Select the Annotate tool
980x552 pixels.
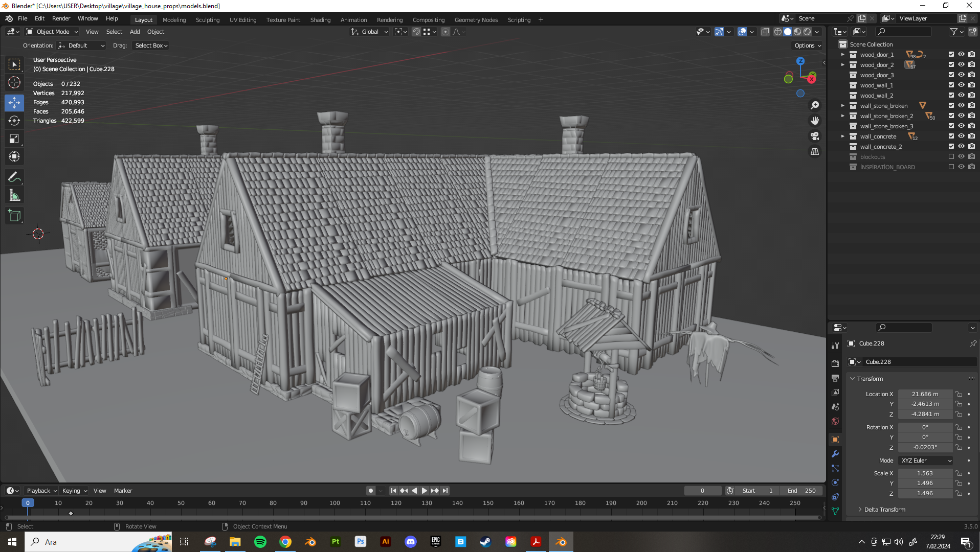tap(14, 177)
